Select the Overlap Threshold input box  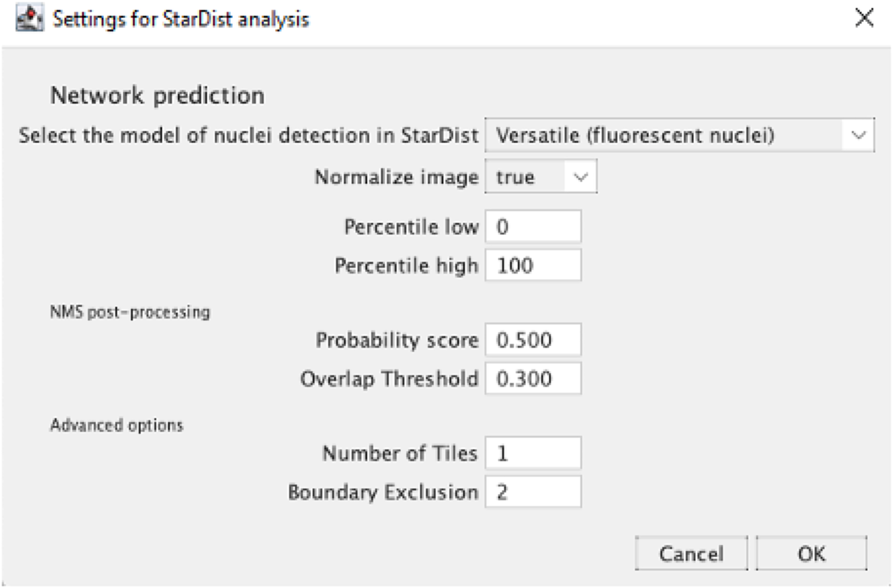[x=533, y=378]
